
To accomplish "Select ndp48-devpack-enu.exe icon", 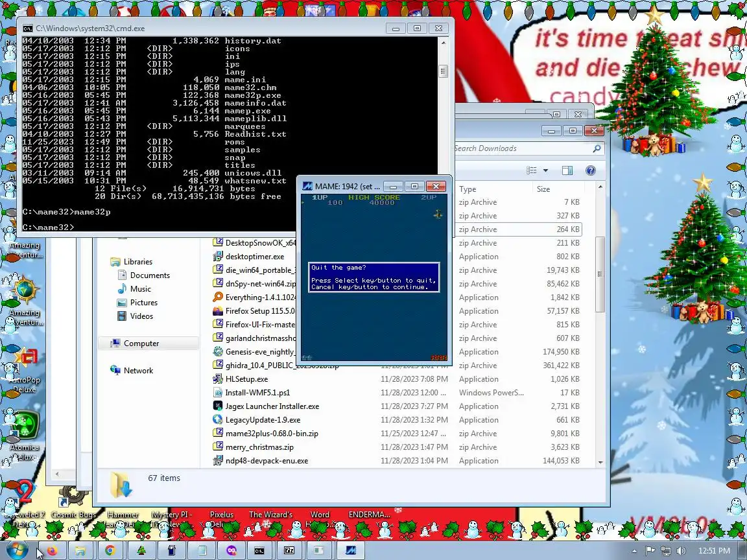I will 218,460.
